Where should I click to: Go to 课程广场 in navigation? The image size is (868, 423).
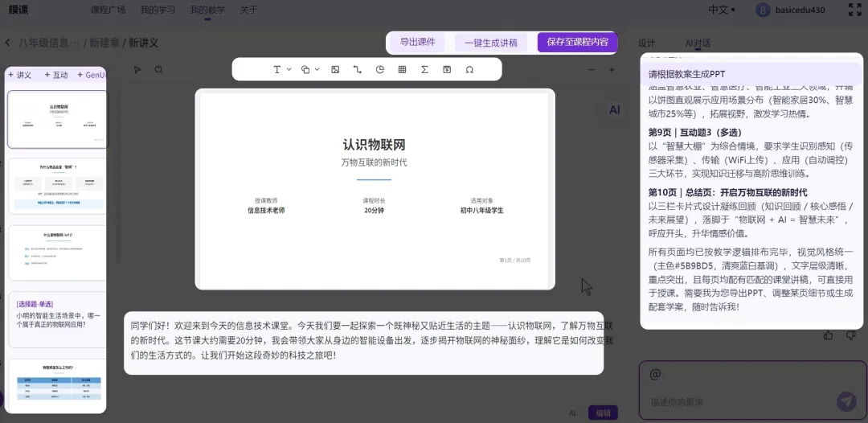pos(108,10)
